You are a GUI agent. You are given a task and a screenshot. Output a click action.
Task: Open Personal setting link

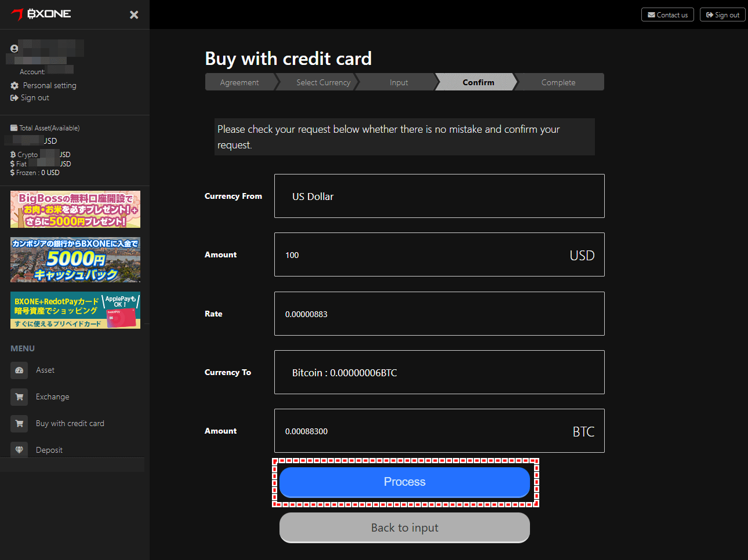(49, 85)
